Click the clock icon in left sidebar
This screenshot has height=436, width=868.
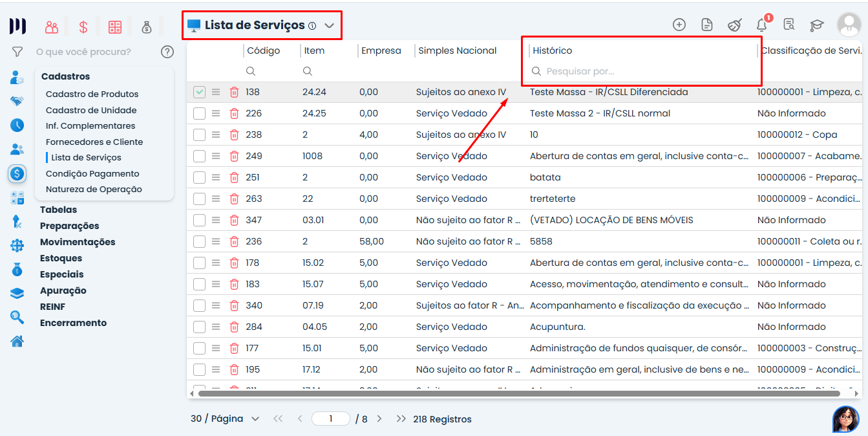click(17, 125)
